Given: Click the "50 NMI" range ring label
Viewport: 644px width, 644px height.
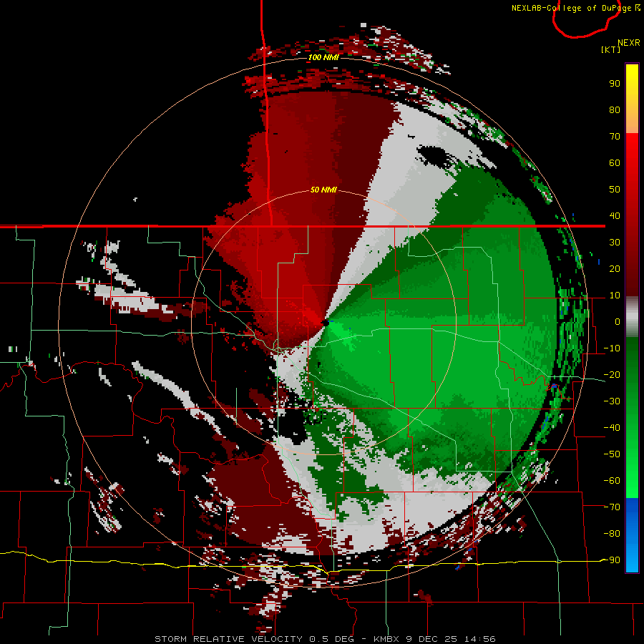Looking at the screenshot, I should coord(323,190).
